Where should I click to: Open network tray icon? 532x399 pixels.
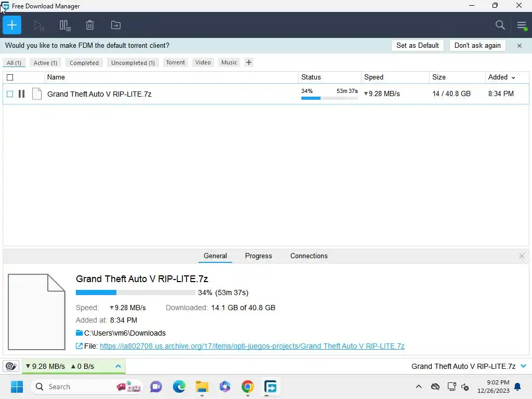point(451,387)
